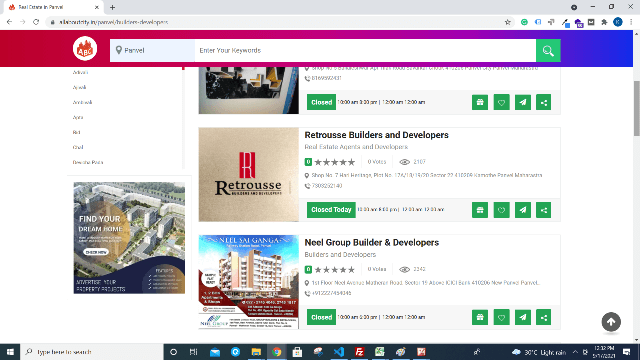Select Panvel location field
The width and height of the screenshot is (640, 360).
pos(152,51)
